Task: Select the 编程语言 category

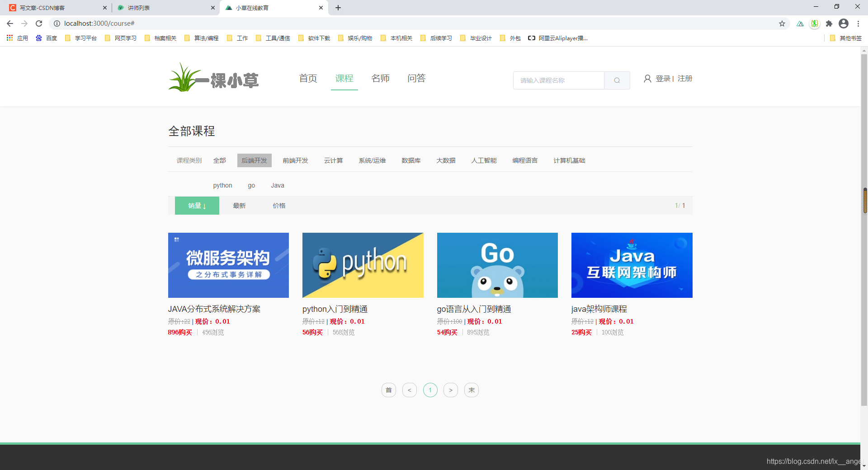Action: (x=525, y=160)
